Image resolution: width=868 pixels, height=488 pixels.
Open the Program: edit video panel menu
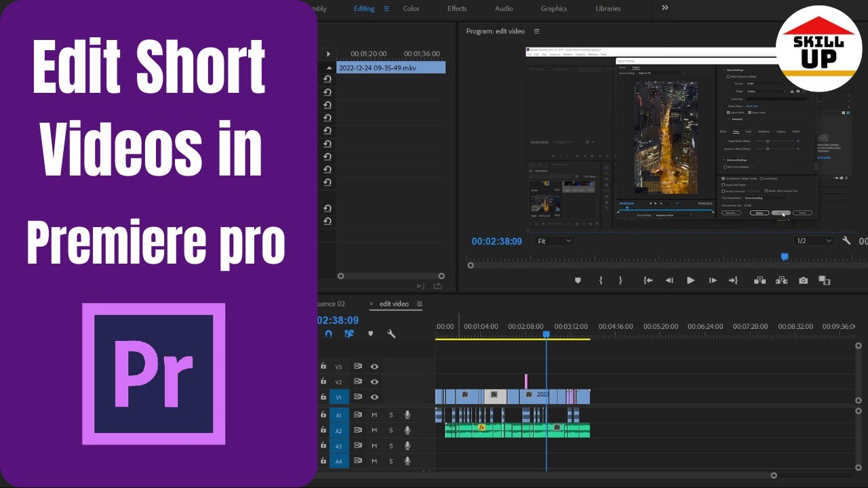click(537, 31)
